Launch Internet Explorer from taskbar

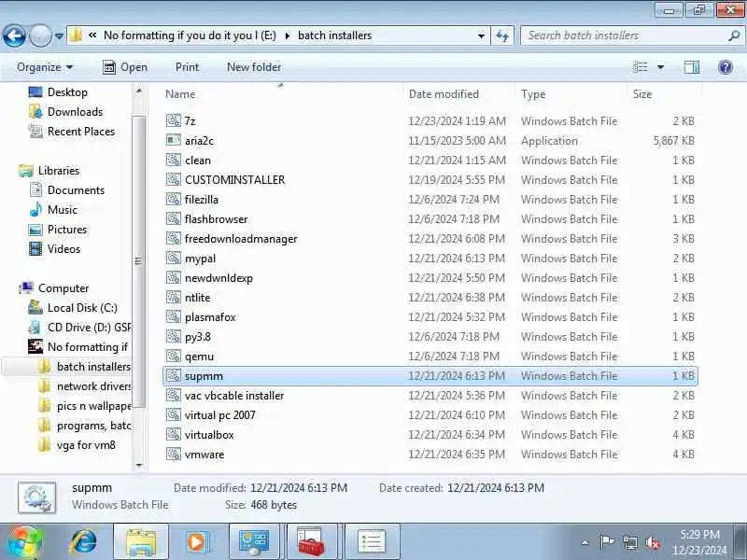[84, 542]
